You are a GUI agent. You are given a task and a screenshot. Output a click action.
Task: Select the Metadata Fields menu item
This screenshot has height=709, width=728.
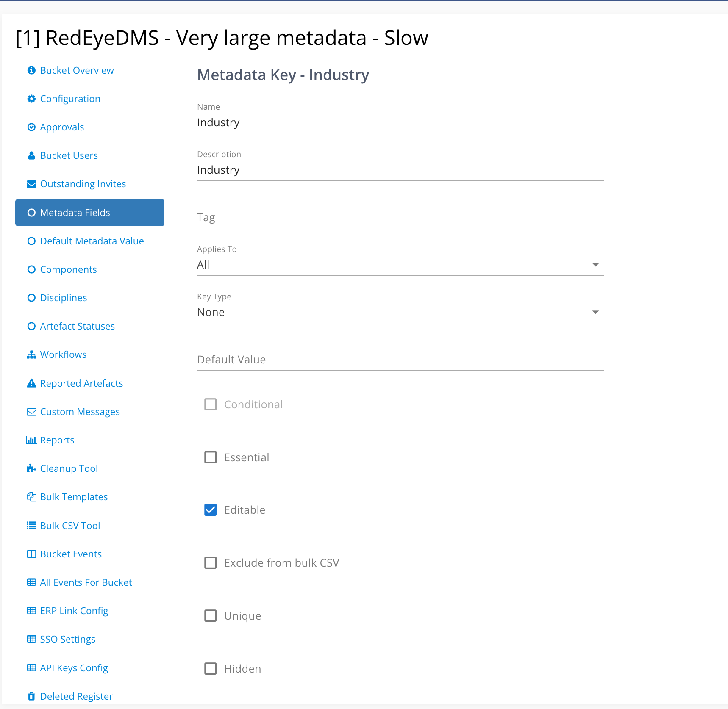tap(90, 213)
